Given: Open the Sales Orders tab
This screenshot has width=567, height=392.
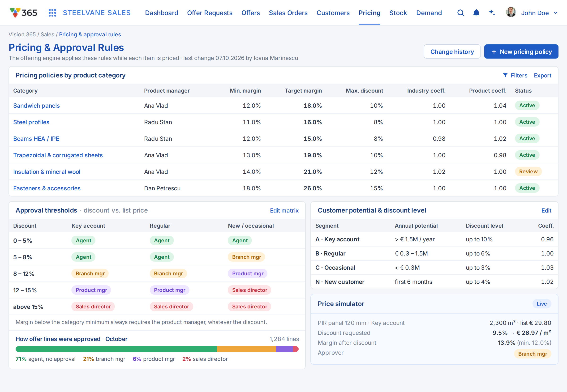Looking at the screenshot, I should click(x=288, y=13).
